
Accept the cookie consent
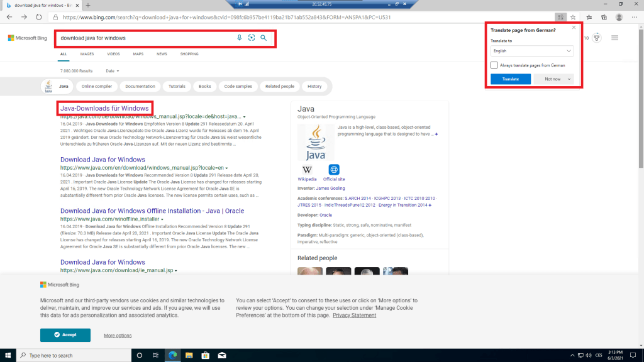pyautogui.click(x=65, y=335)
